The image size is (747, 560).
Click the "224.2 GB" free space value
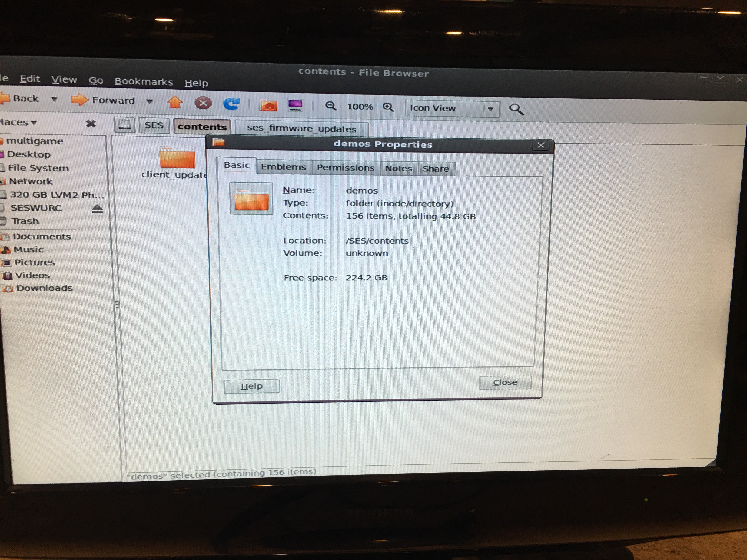click(367, 277)
